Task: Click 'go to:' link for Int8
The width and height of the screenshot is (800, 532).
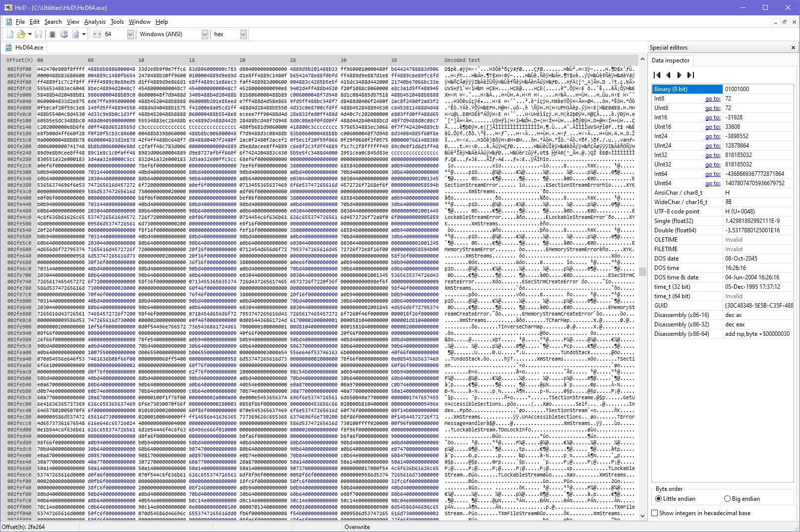Action: tap(713, 99)
